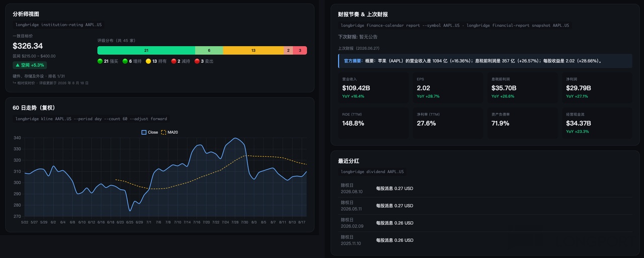The width and height of the screenshot is (644, 258).
Task: Click the red 减持 rating dot
Action: [x=174, y=61]
